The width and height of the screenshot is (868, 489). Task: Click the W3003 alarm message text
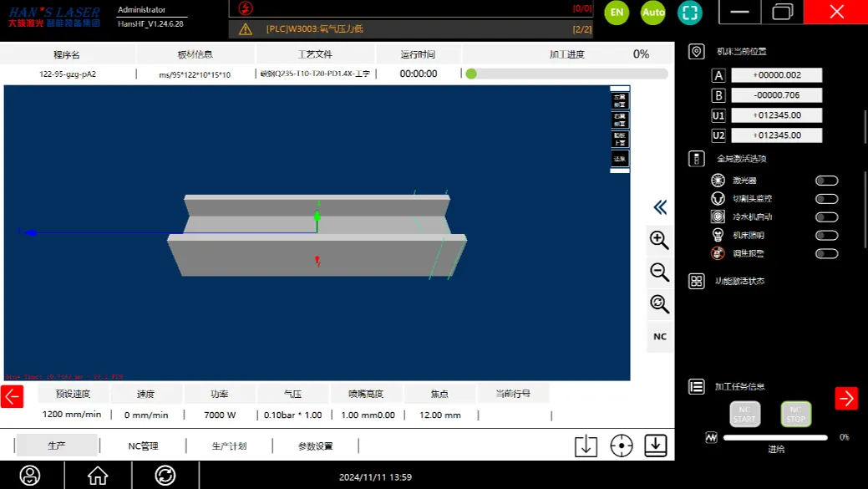pyautogui.click(x=315, y=29)
